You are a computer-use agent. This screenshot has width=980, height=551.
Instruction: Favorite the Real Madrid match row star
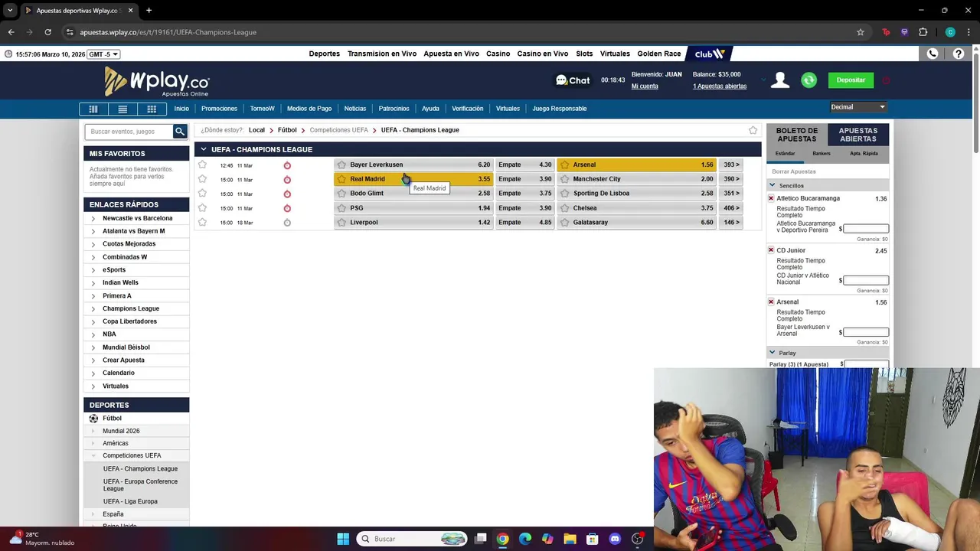(x=202, y=179)
